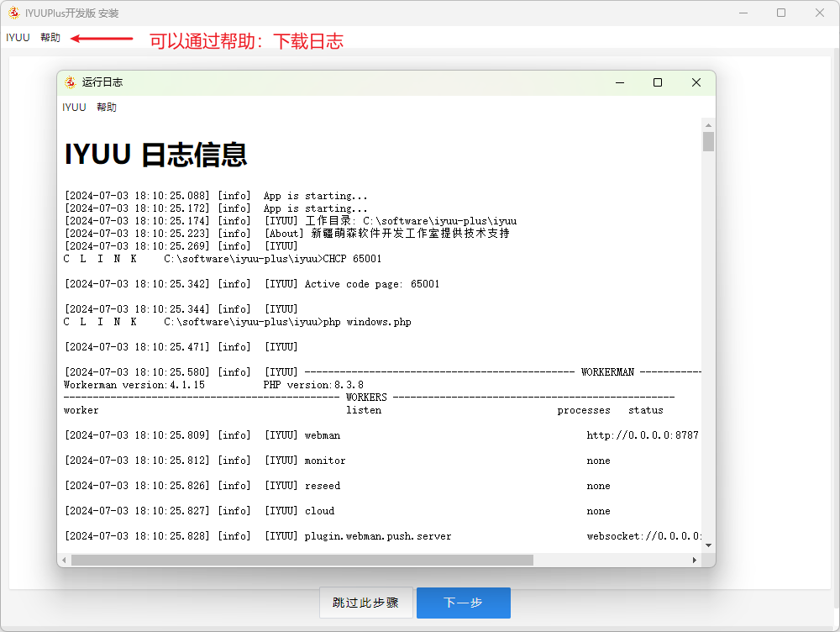
Task: Click the Workerman version:4.1.15 text
Action: coord(134,385)
